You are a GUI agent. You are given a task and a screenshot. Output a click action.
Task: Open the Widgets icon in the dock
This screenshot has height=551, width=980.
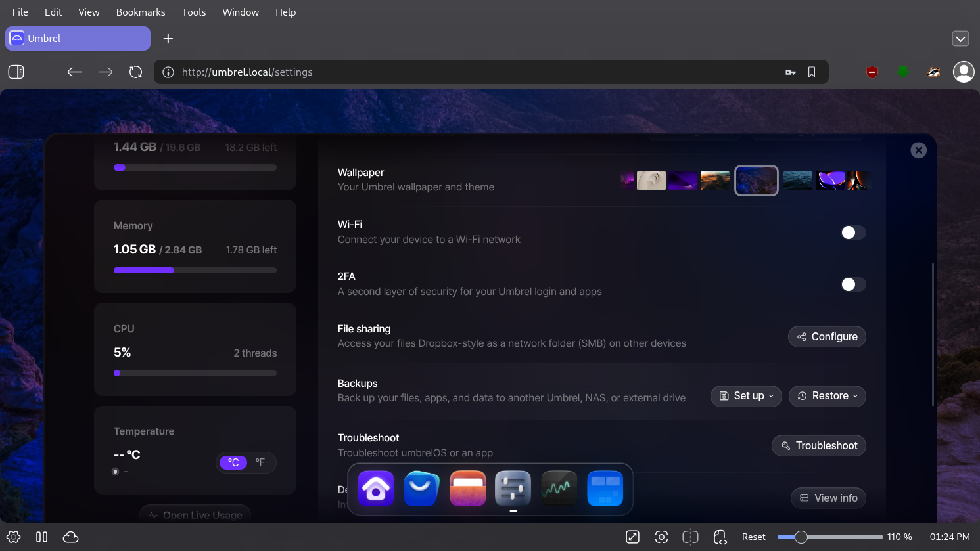[605, 489]
